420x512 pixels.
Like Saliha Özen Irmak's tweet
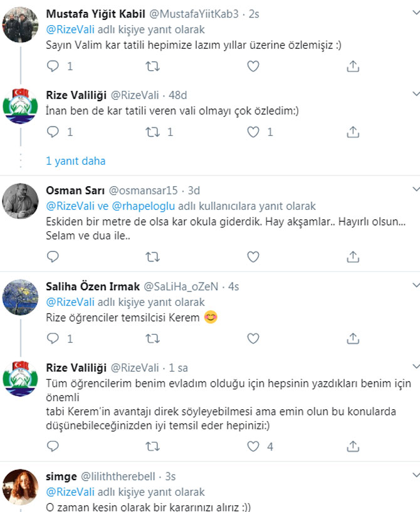[253, 338]
